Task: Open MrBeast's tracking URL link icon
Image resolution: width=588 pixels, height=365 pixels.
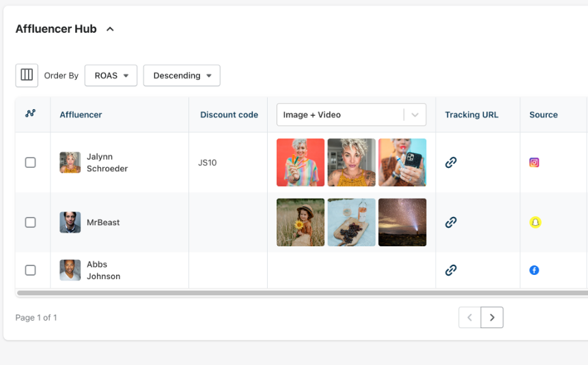Action: (451, 222)
